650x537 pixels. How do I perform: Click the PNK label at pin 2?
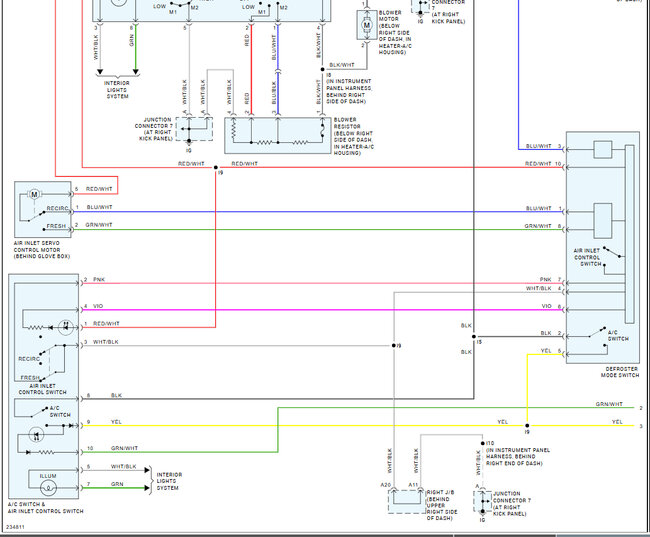click(99, 279)
